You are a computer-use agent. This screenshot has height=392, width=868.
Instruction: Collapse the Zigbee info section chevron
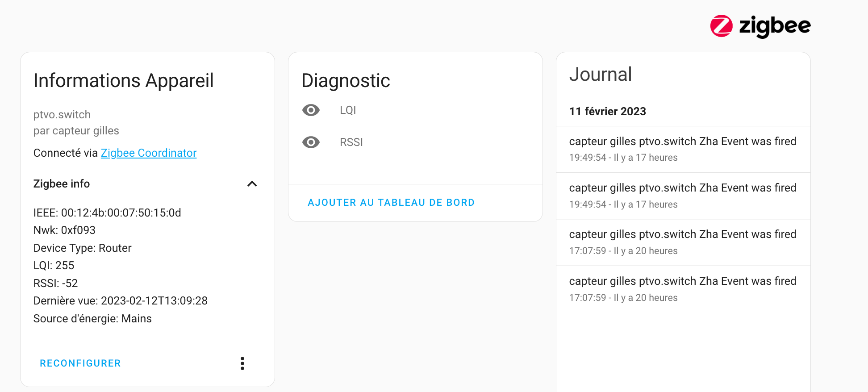[x=252, y=184]
